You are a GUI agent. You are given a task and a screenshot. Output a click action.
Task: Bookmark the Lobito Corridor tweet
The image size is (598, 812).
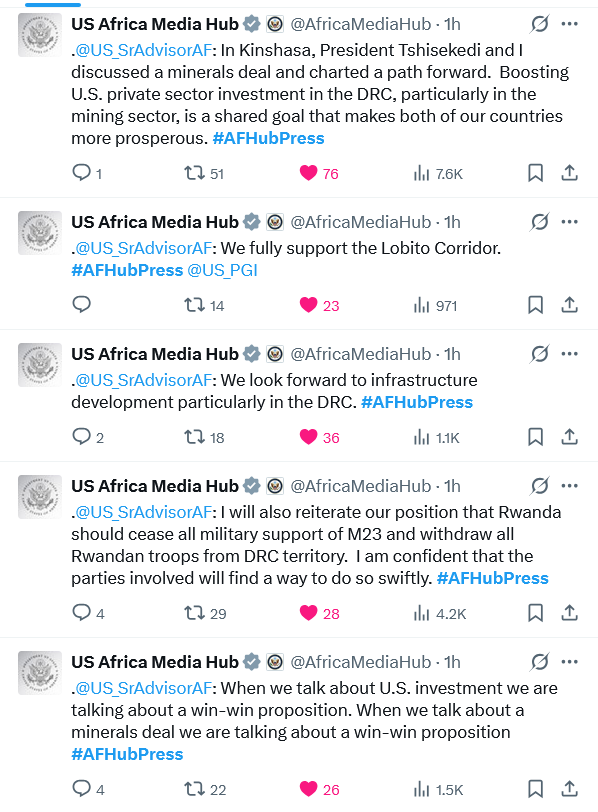(535, 305)
